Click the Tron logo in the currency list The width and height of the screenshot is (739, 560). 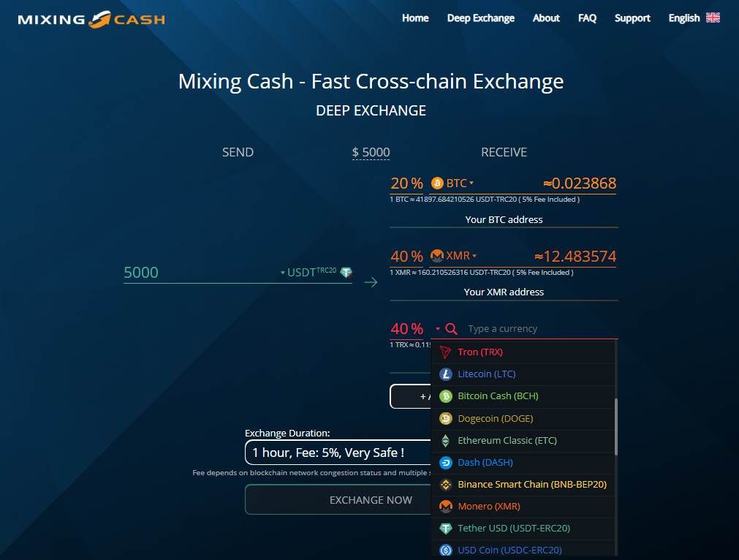(445, 352)
